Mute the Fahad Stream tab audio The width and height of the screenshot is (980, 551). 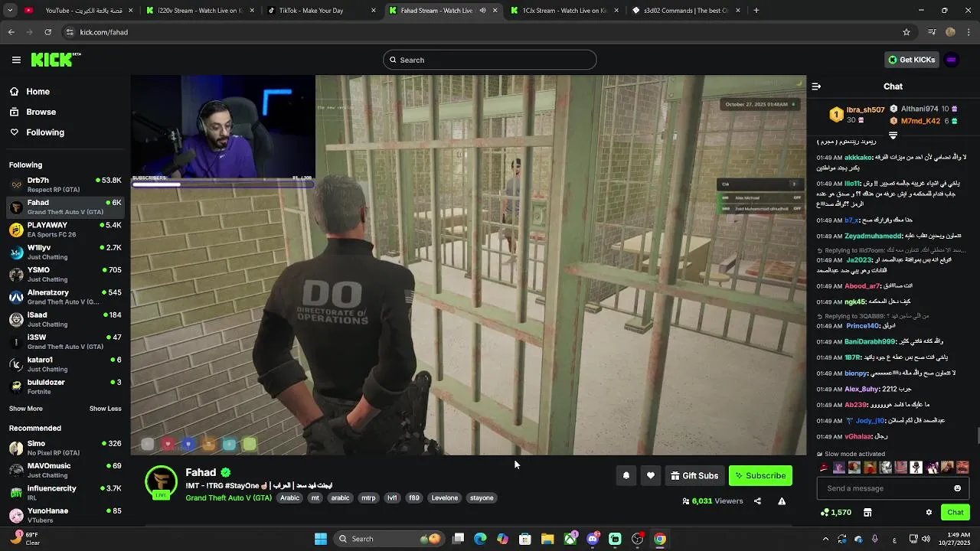pyautogui.click(x=482, y=11)
